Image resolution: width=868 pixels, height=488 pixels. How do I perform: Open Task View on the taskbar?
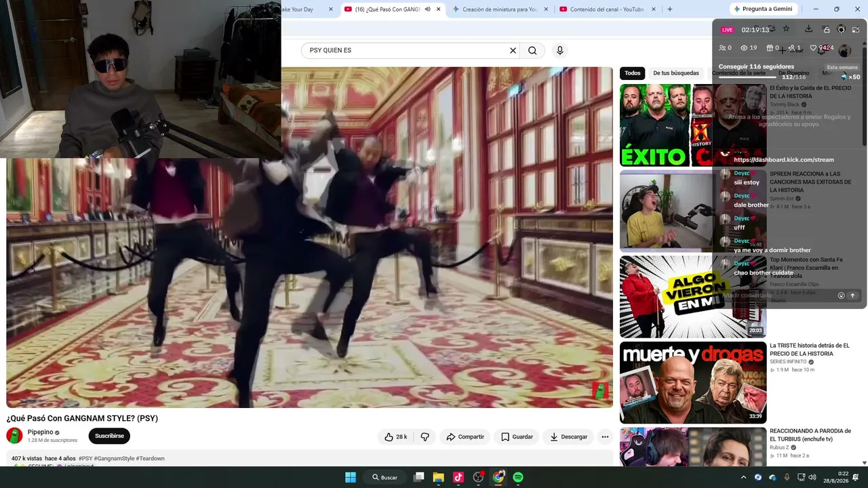pos(419,477)
